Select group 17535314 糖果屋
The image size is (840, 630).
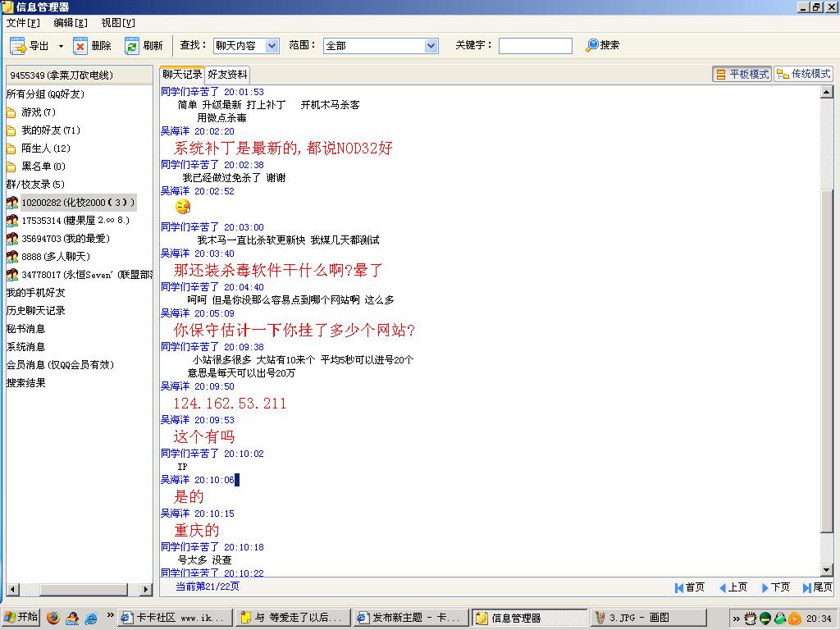(75, 221)
